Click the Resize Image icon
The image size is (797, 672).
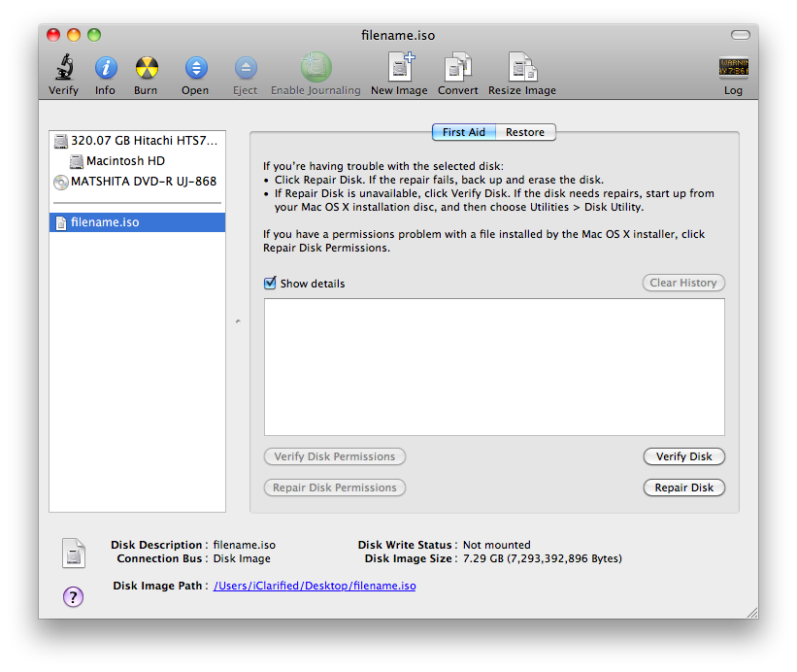(x=522, y=68)
